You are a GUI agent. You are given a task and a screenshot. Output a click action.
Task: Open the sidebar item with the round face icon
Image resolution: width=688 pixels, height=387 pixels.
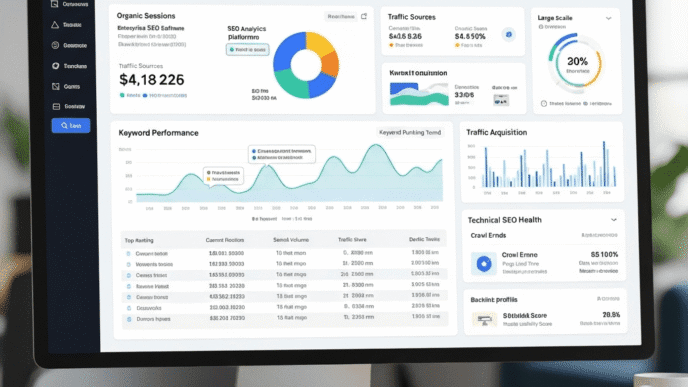pos(69,45)
